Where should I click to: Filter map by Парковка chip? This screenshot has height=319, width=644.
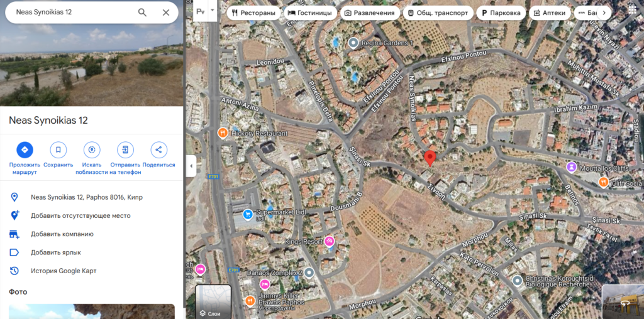tap(501, 13)
